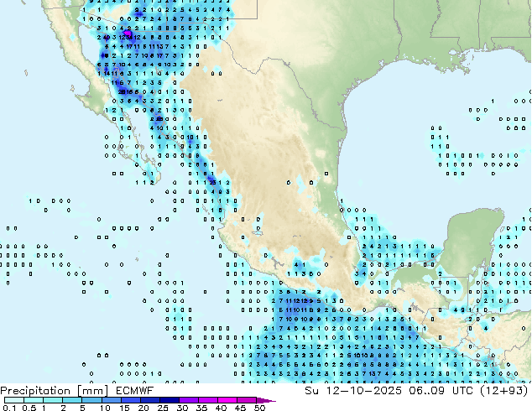Screen dimensions: 532x411
Task: Choose the 20–25 mm legend color box
Action: tap(150, 400)
